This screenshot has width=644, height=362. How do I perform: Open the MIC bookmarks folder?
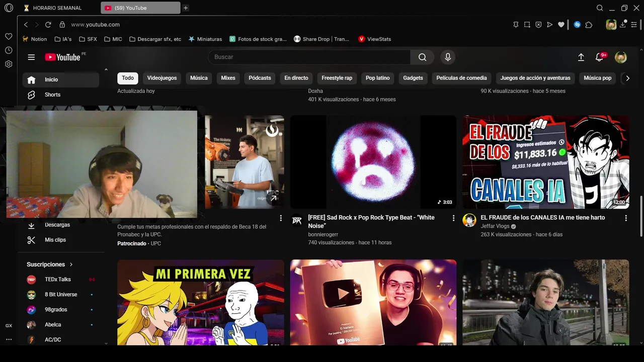[x=113, y=39]
